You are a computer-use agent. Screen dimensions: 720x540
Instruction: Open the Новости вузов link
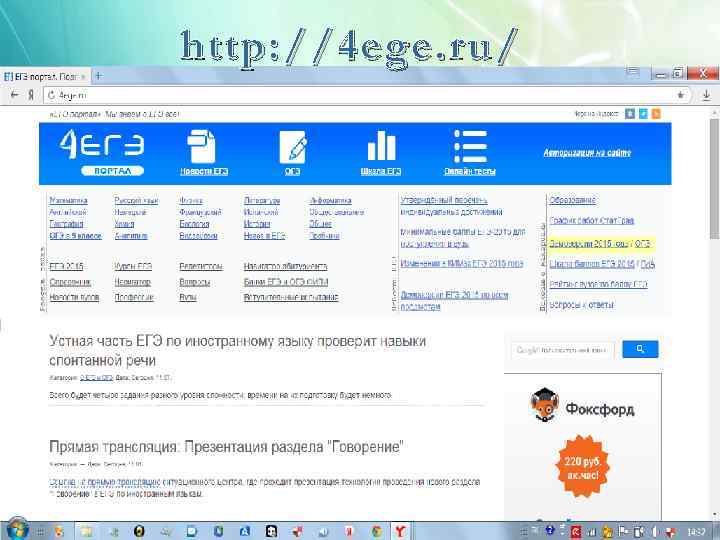pos(74,298)
